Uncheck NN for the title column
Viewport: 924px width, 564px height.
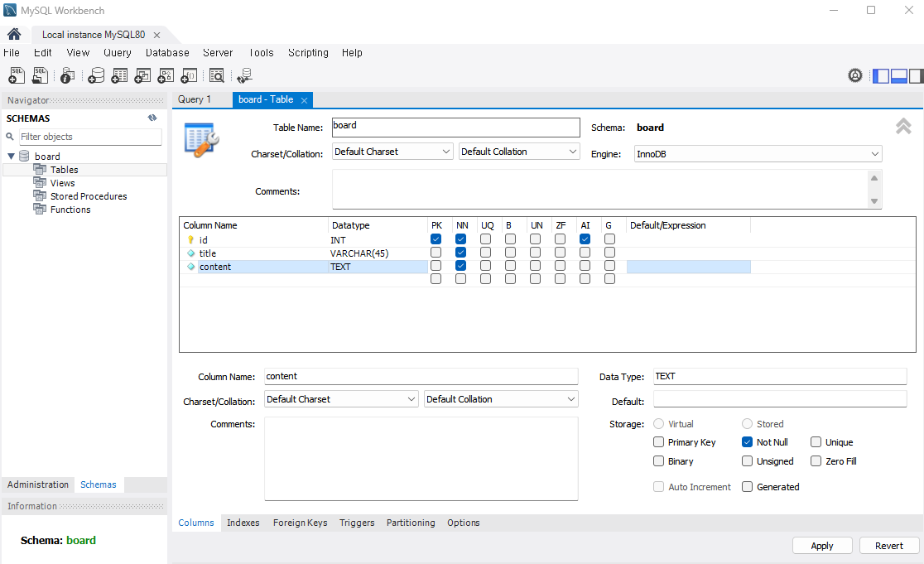point(461,253)
